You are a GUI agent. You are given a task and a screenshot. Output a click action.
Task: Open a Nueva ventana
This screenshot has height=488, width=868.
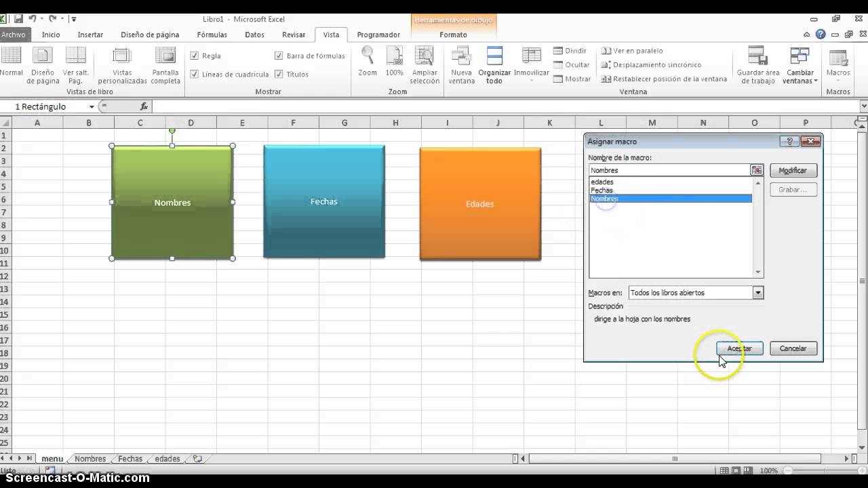461,65
